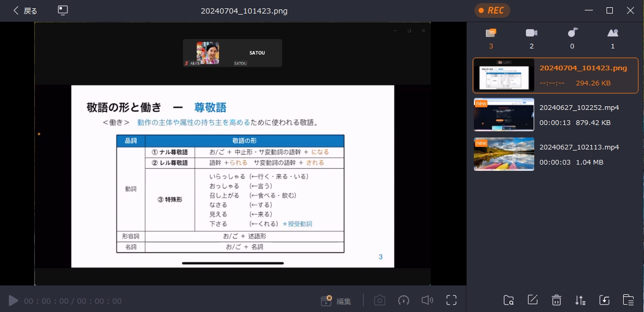The image size is (644, 312).
Task: Toggle the mini window mode icon
Action: click(63, 10)
